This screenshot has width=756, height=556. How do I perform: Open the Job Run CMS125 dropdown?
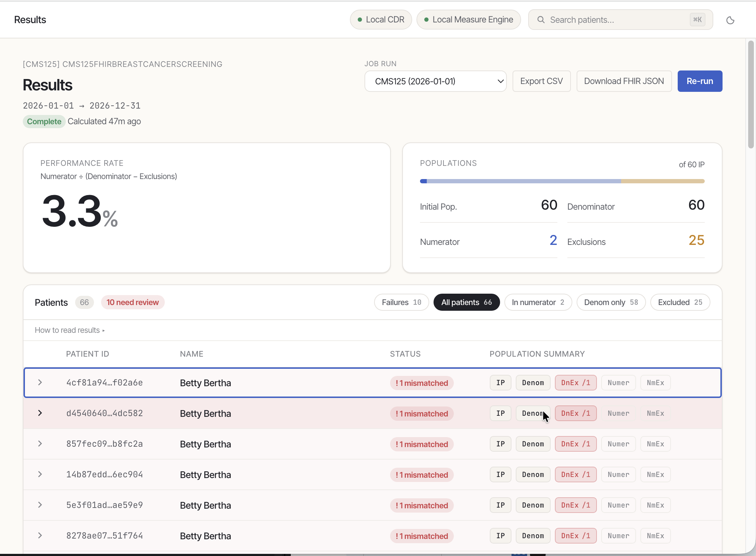[x=435, y=81]
